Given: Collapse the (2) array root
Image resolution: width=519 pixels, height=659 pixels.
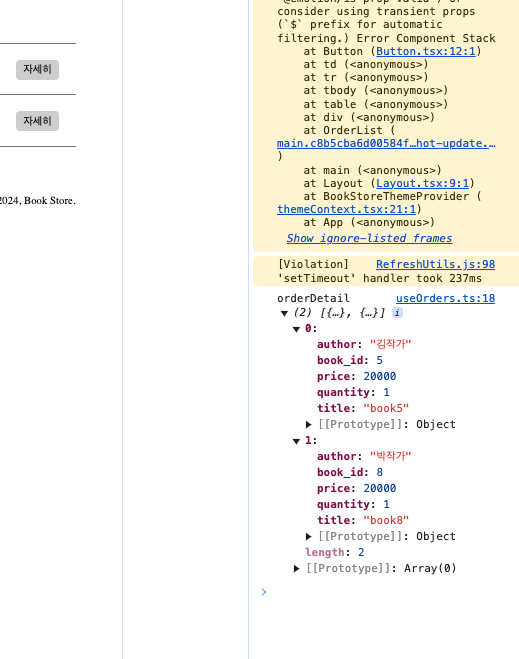Looking at the screenshot, I should [285, 313].
